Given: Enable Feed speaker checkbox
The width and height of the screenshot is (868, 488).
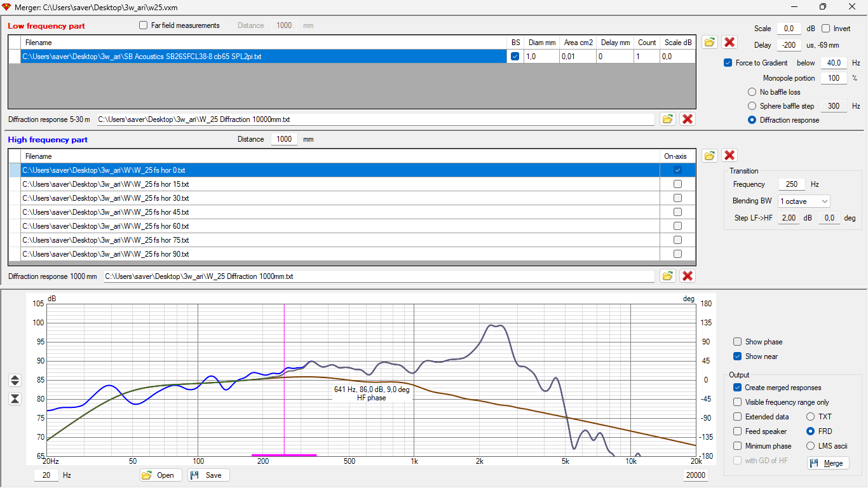Looking at the screenshot, I should (738, 431).
